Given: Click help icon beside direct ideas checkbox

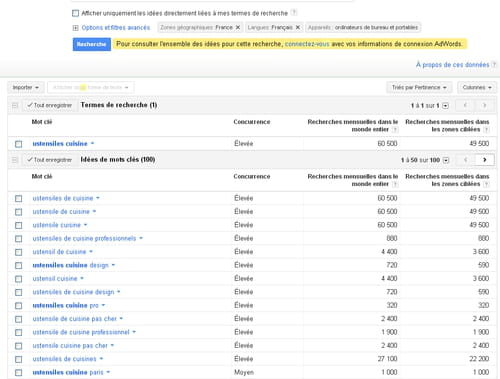Looking at the screenshot, I should 294,13.
